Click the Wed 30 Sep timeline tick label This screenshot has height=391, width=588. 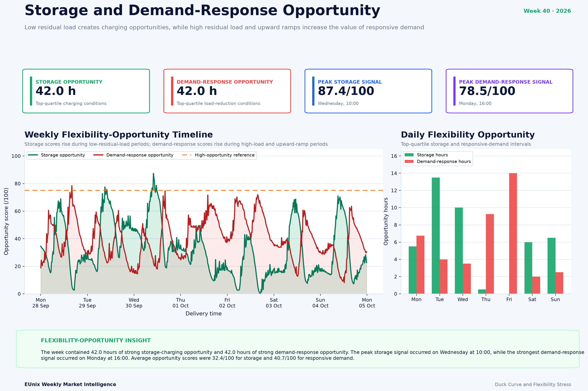coord(134,303)
